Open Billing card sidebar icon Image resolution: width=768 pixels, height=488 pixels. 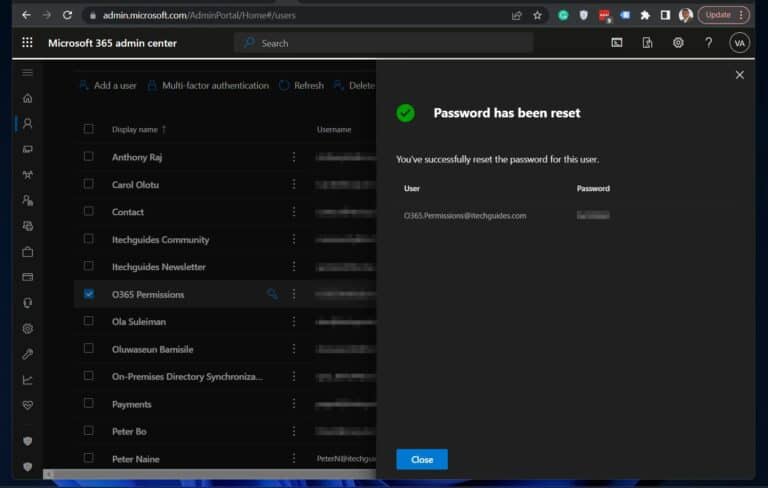click(27, 277)
